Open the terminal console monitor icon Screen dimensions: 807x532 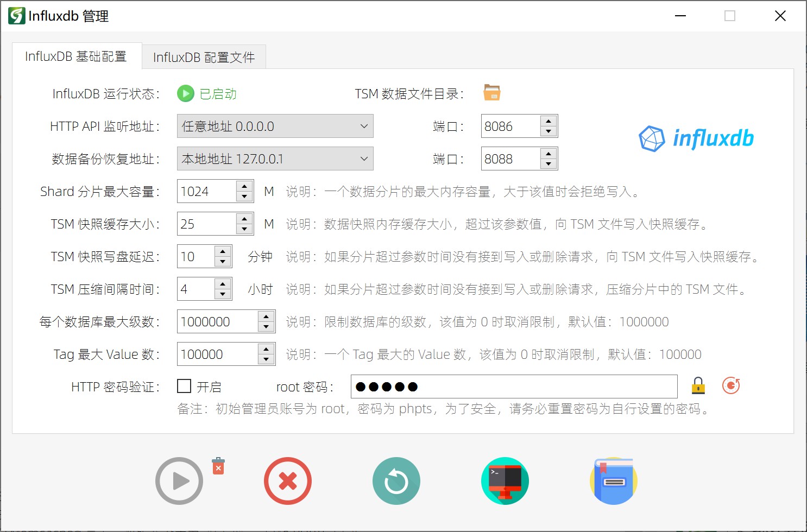505,481
